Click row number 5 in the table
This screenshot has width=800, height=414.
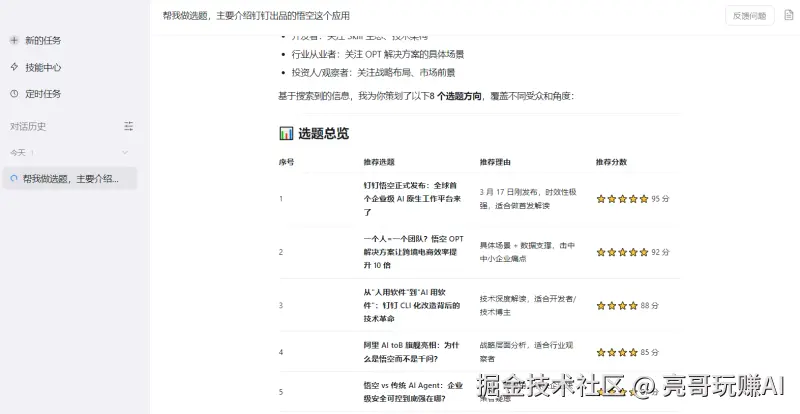[x=281, y=392]
